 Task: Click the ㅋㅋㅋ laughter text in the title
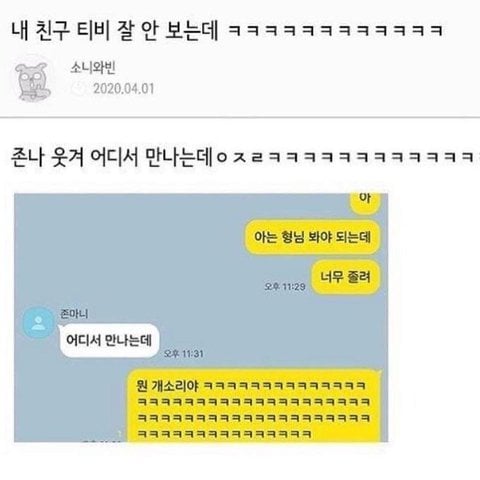(336, 31)
